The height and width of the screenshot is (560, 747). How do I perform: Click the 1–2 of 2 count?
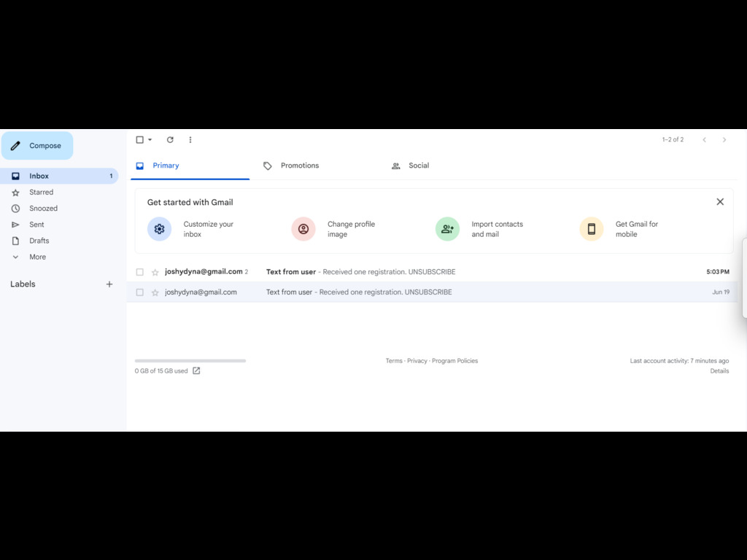click(673, 139)
